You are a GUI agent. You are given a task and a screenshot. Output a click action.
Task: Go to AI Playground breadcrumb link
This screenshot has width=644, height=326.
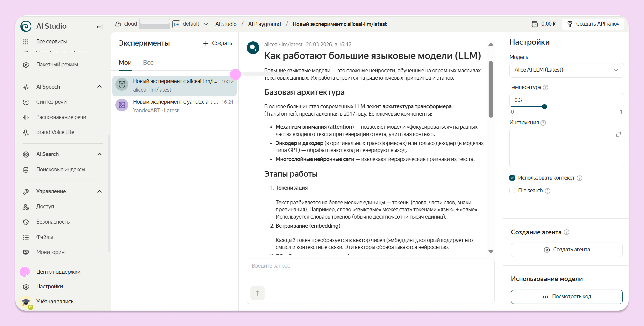(264, 24)
